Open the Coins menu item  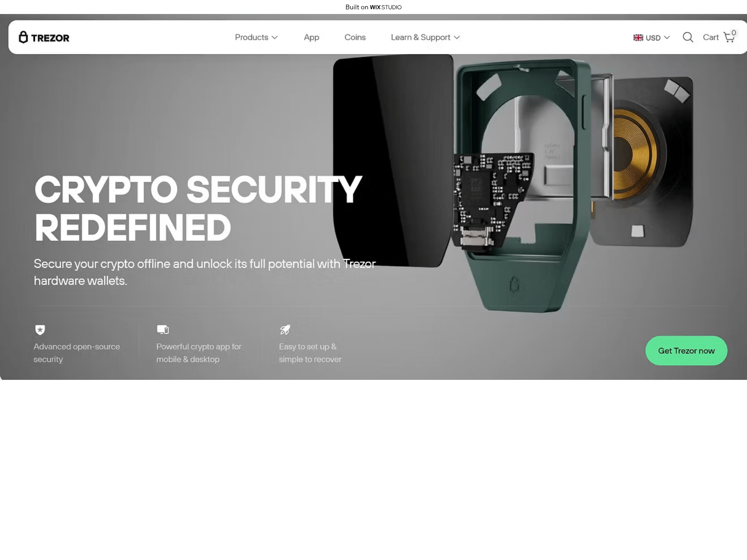pos(355,37)
